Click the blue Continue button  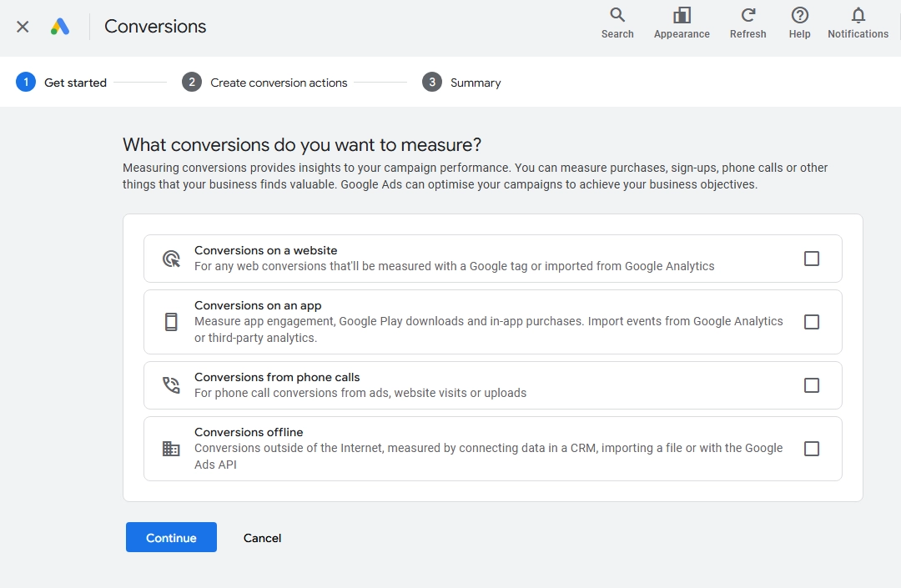click(171, 537)
